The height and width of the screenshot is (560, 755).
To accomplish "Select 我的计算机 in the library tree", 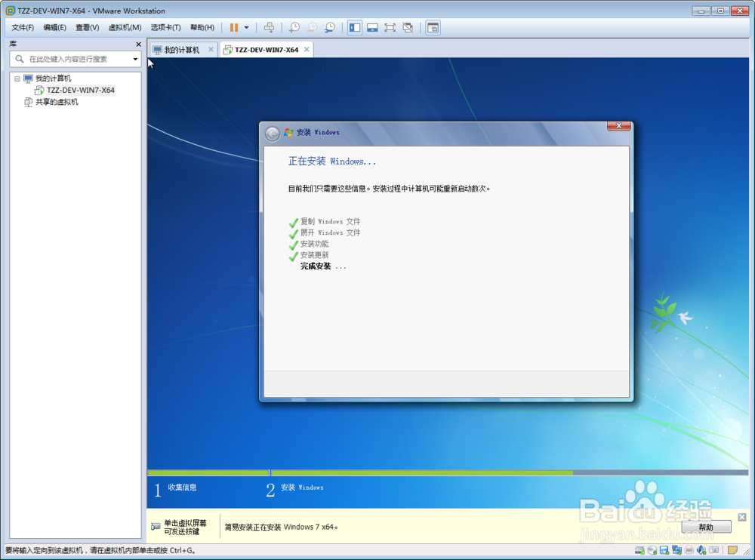I will point(54,78).
